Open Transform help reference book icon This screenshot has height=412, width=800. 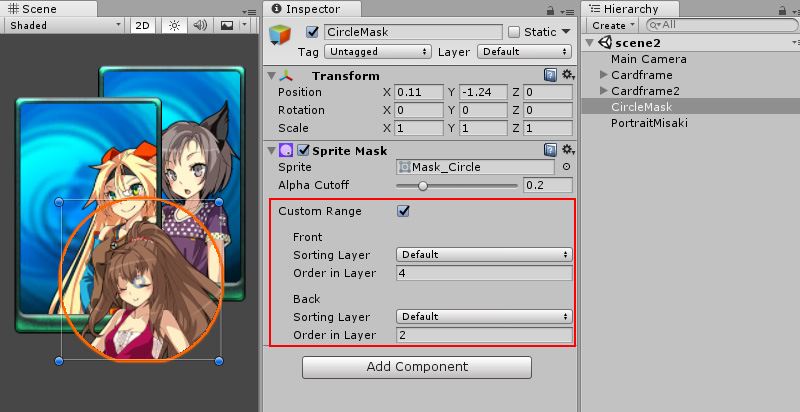click(x=550, y=76)
